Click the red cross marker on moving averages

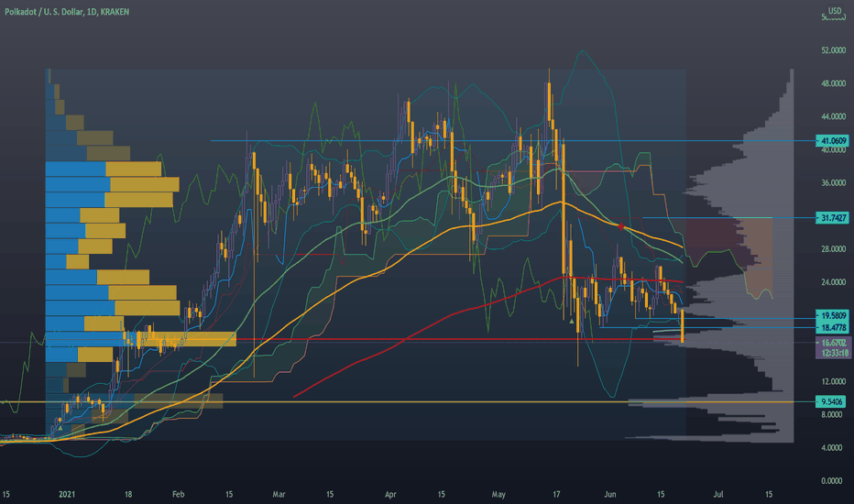pos(621,225)
